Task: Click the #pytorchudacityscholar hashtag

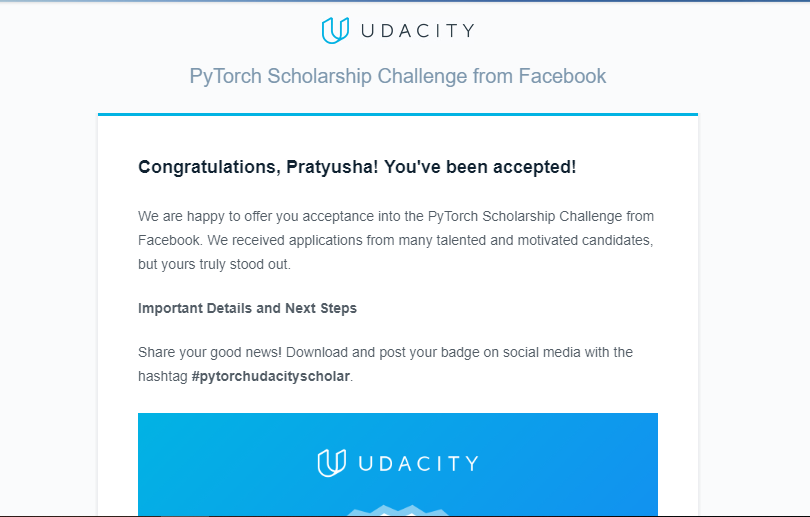Action: click(271, 377)
